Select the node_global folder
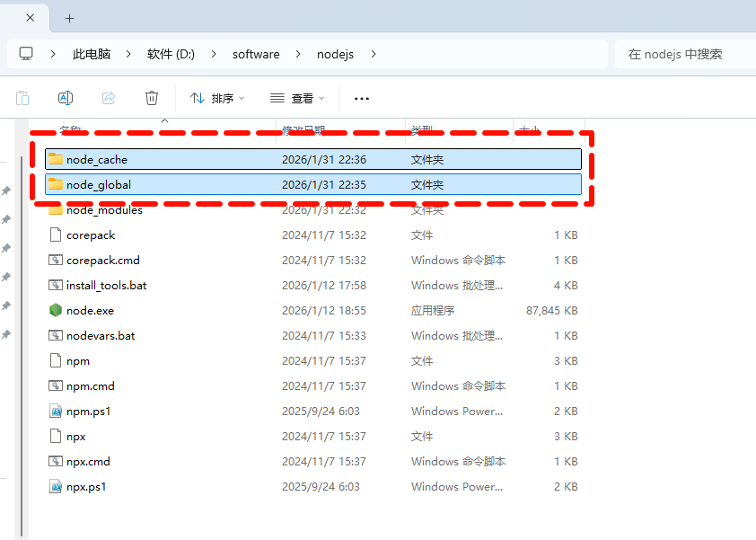Screen dimensions: 756x540 (x=313, y=184)
